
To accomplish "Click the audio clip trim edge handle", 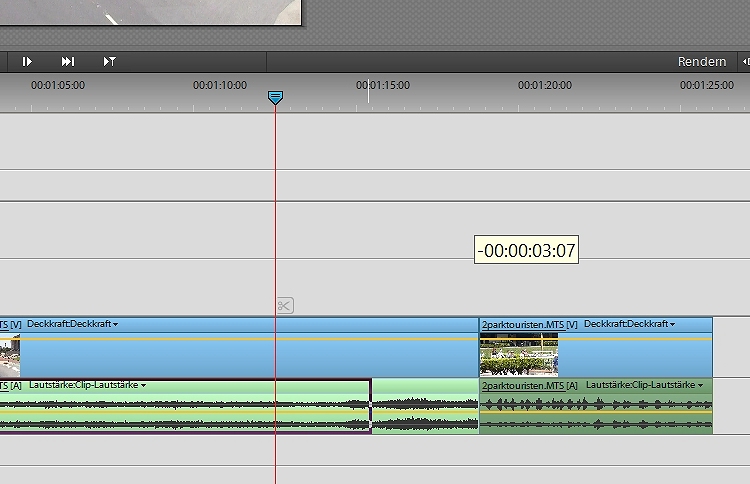I will 371,407.
